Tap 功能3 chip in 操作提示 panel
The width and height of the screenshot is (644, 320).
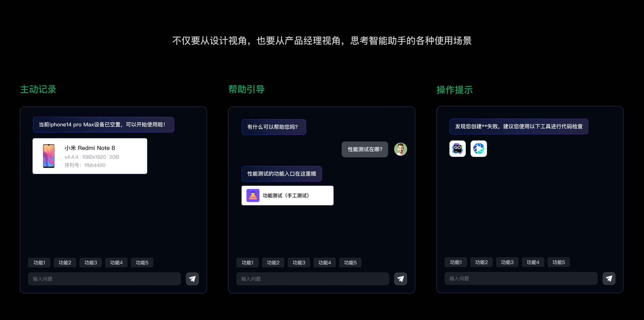[507, 262]
